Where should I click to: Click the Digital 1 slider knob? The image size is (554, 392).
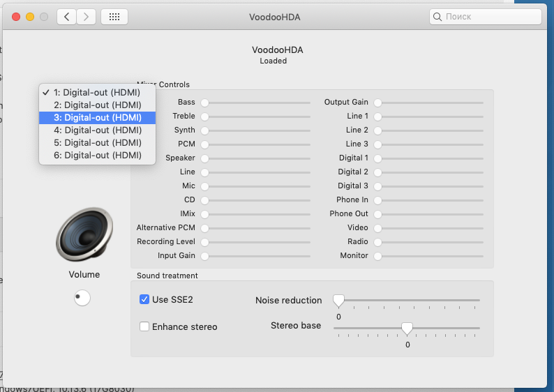pyautogui.click(x=377, y=158)
